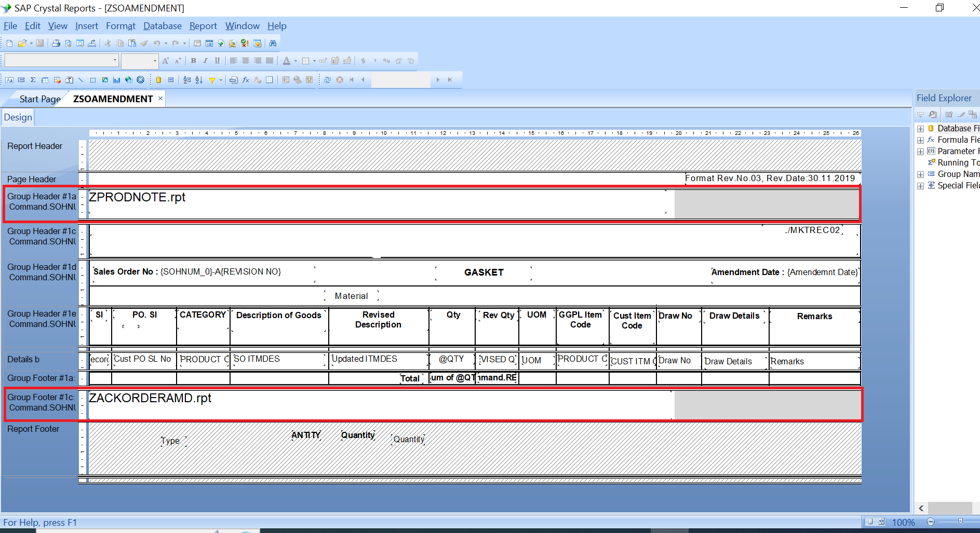Create a new report with the New icon

[x=9, y=43]
